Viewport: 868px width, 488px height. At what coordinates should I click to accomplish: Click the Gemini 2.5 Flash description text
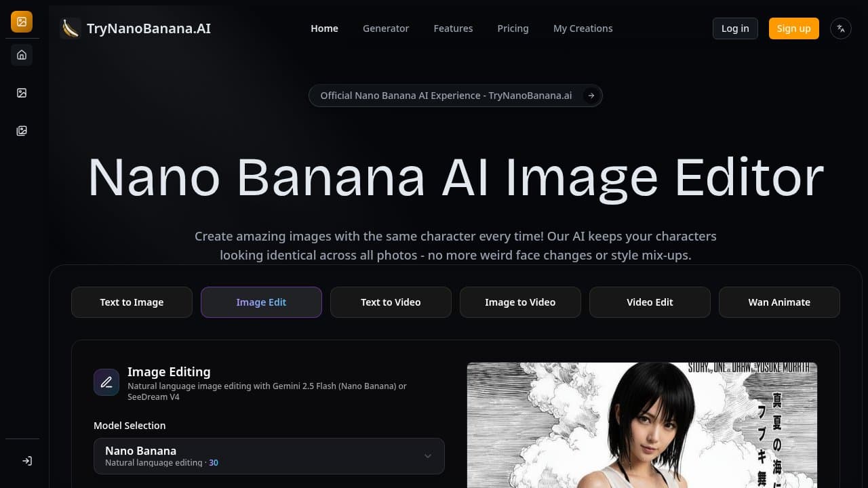(x=267, y=391)
